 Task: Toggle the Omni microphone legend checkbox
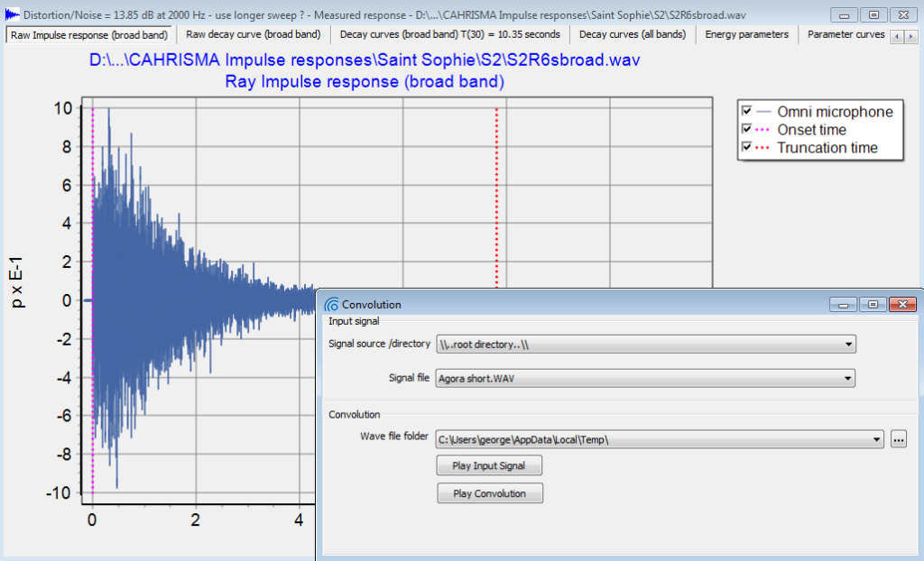click(746, 111)
